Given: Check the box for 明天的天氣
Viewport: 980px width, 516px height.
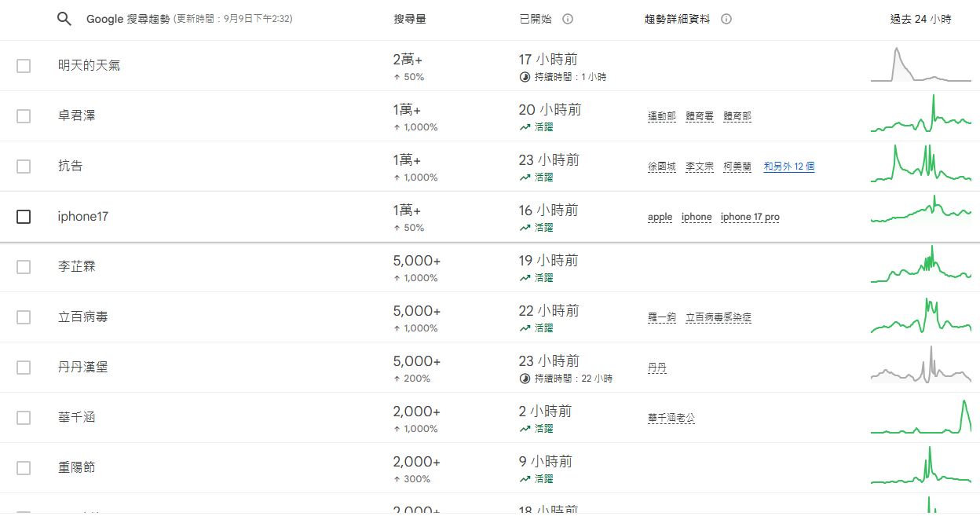Looking at the screenshot, I should coord(24,66).
